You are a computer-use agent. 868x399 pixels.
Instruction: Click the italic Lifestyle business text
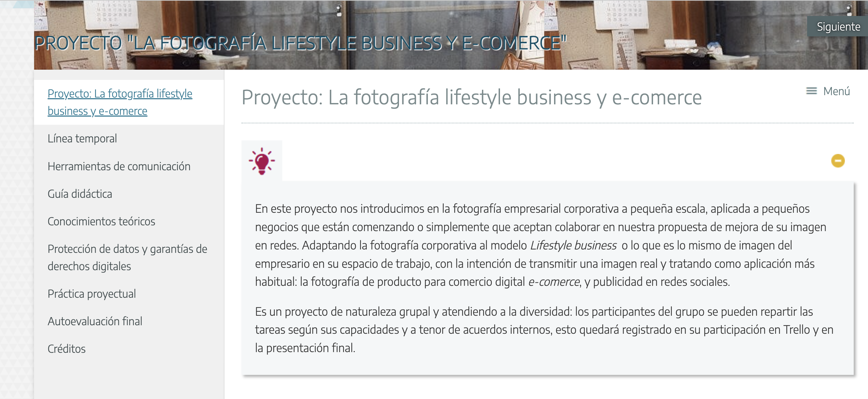pyautogui.click(x=573, y=245)
